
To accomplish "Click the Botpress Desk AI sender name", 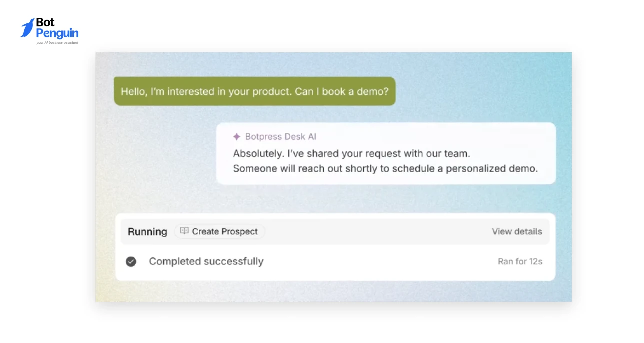I will click(x=281, y=137).
